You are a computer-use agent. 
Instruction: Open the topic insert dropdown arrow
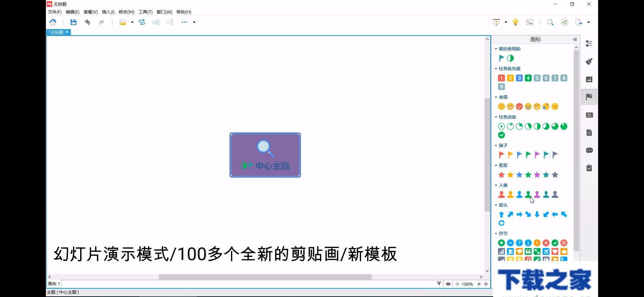(132, 22)
